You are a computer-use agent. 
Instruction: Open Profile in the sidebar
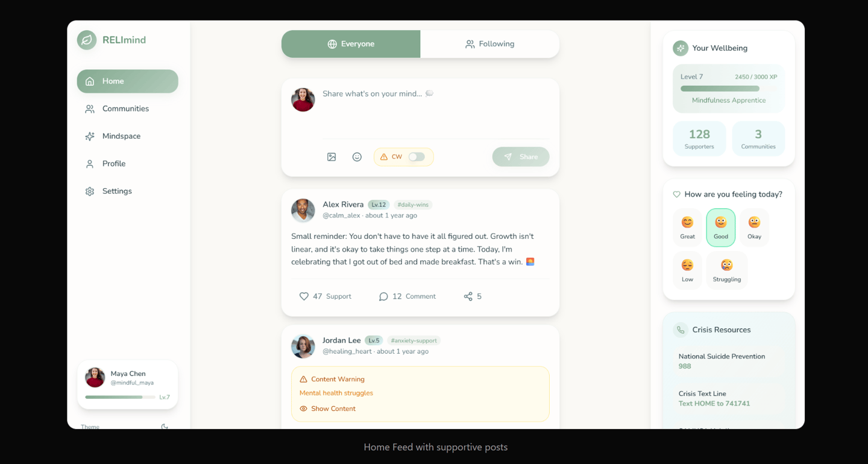pyautogui.click(x=127, y=164)
